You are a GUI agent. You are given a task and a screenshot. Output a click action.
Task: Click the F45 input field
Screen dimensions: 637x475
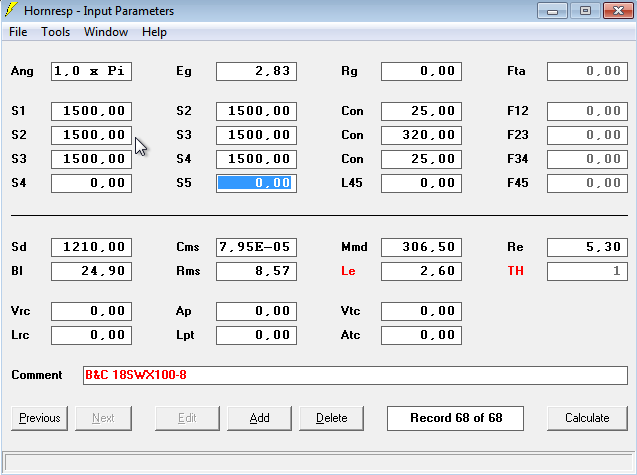pyautogui.click(x=587, y=183)
